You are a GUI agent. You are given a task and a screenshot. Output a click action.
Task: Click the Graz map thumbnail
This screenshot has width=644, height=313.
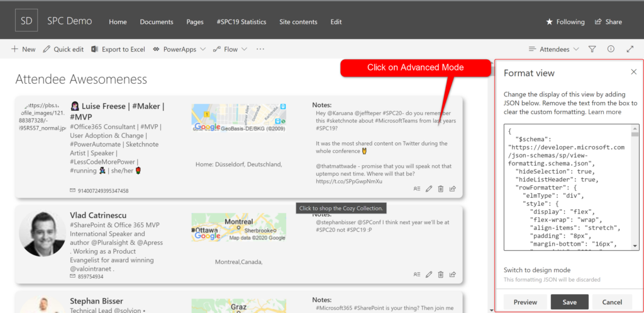(238, 306)
